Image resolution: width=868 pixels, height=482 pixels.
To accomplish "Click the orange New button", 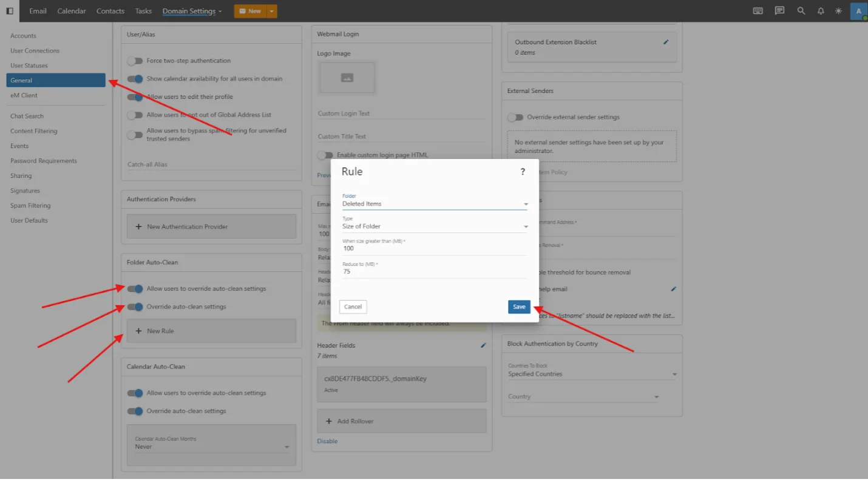I will click(x=250, y=11).
